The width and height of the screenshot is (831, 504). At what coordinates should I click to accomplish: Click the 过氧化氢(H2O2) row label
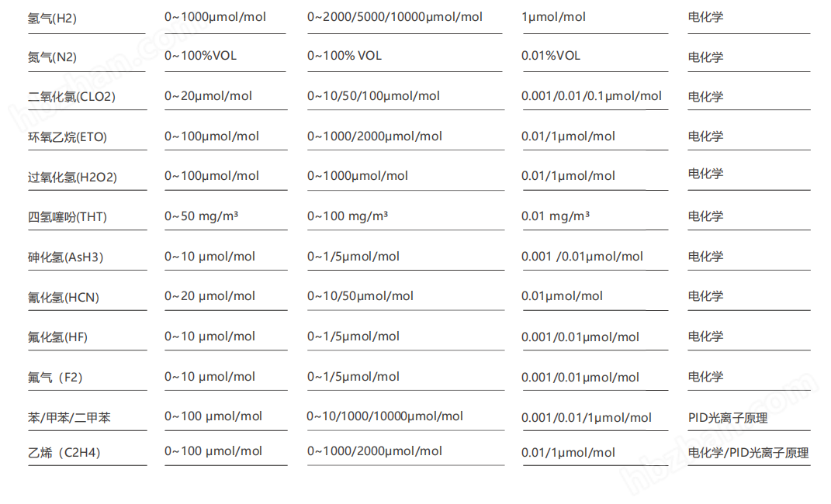(72, 178)
